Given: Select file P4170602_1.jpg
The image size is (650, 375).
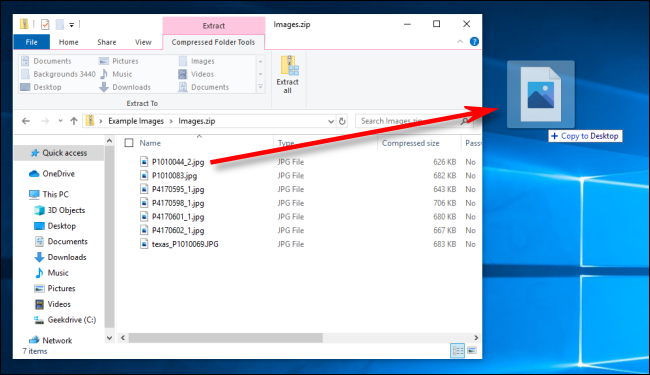Looking at the screenshot, I should tap(172, 230).
